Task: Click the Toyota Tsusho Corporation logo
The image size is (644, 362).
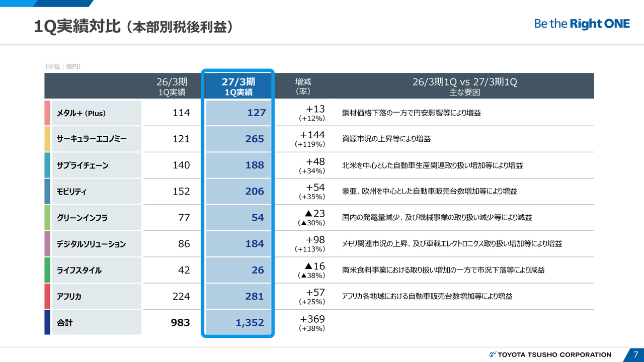Action: tap(550, 354)
